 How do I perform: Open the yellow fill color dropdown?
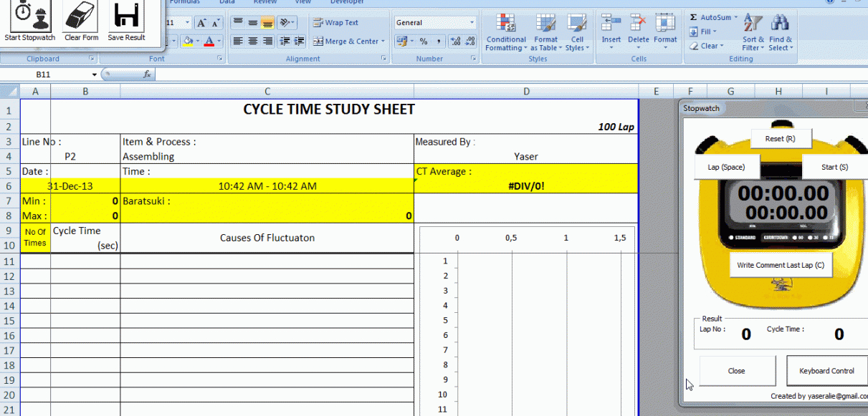[197, 42]
